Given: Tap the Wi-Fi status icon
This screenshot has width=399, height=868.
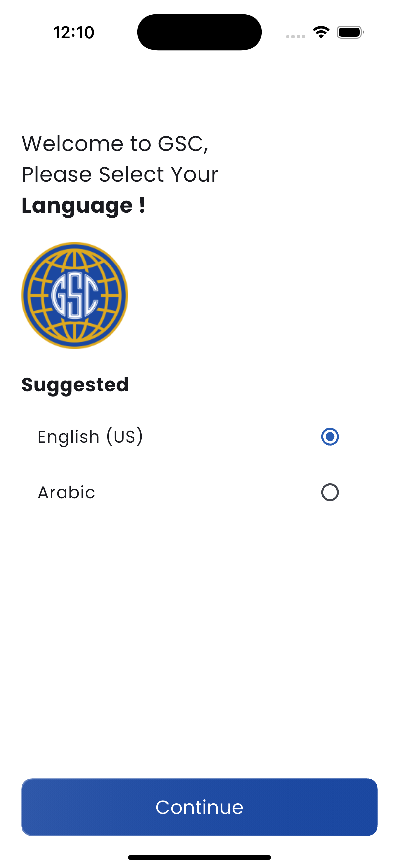Looking at the screenshot, I should coord(321,32).
